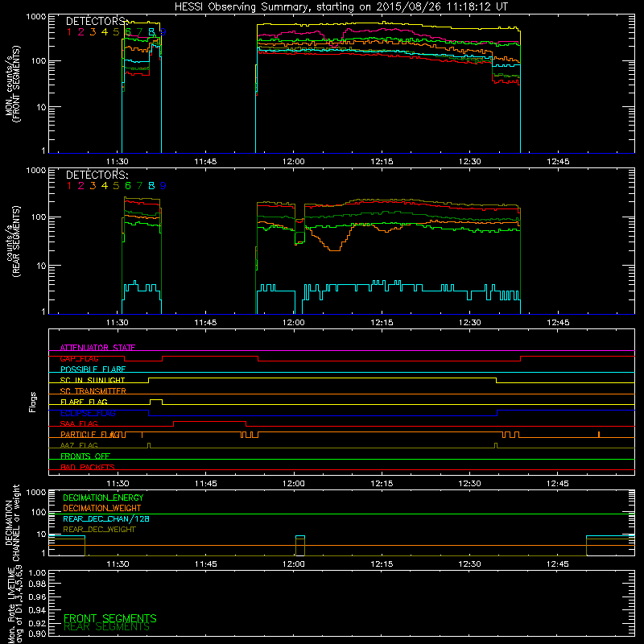Click the DECIMATION_ENERGY legend label
This screenshot has width=644, height=644.
click(x=103, y=497)
